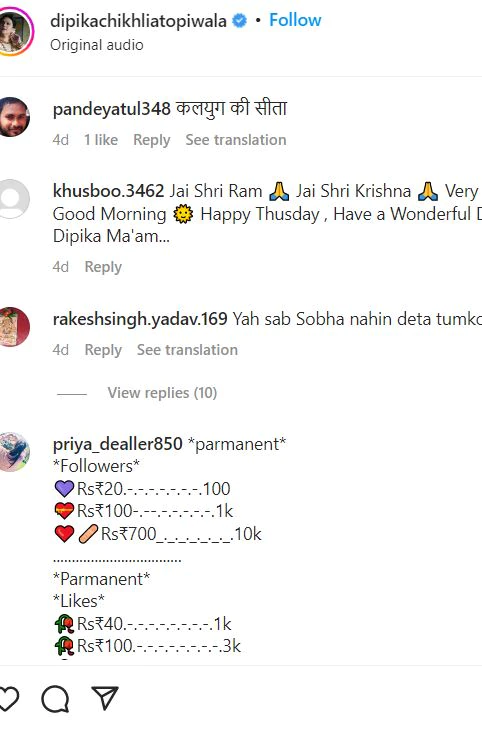Viewport: 482px width, 734px height.
Task: Open dipikachikhliatopiwala username link
Action: [139, 21]
